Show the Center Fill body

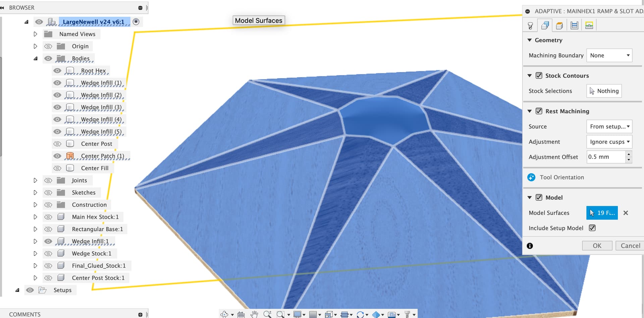tap(57, 168)
